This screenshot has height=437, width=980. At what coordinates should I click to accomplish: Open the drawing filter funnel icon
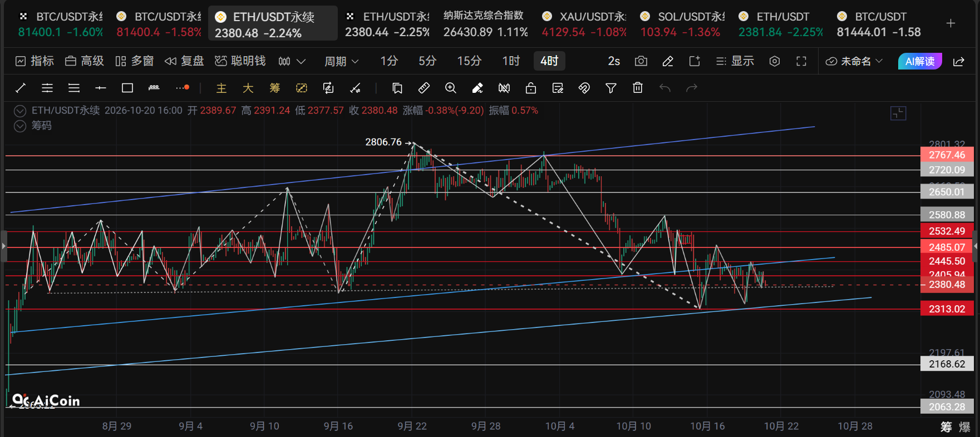(611, 88)
